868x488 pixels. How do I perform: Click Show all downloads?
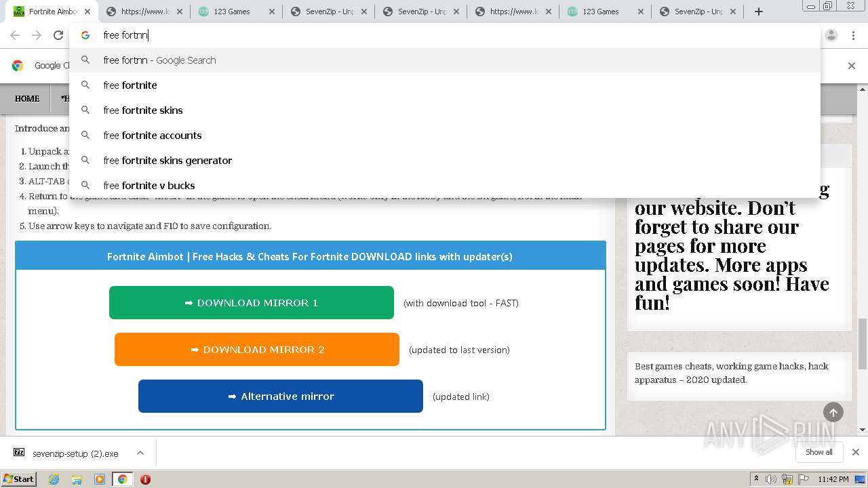click(x=818, y=452)
